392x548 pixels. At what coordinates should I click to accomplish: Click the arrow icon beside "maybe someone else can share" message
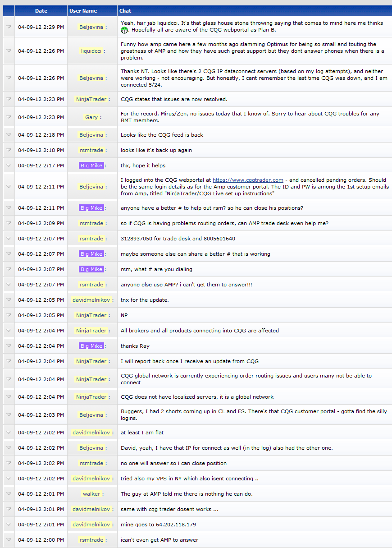tap(9, 254)
